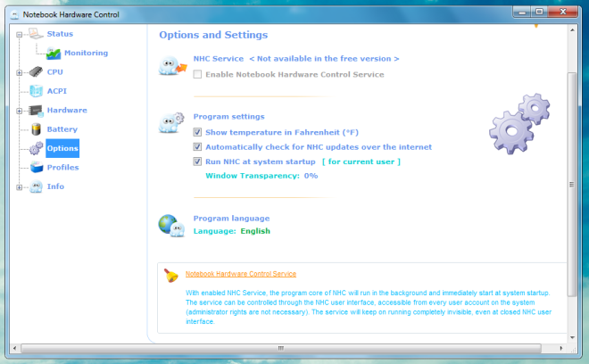The height and width of the screenshot is (364, 589).
Task: Click the Status laptop icon in tree
Action: pos(36,34)
